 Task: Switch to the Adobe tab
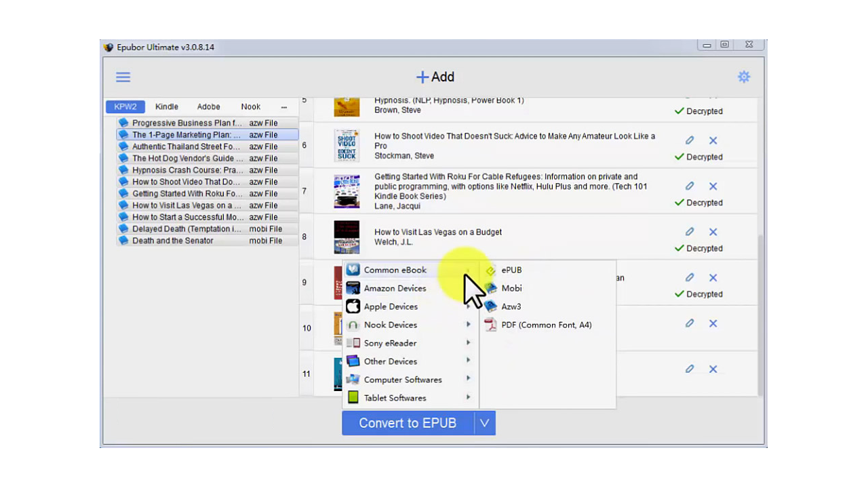(209, 107)
